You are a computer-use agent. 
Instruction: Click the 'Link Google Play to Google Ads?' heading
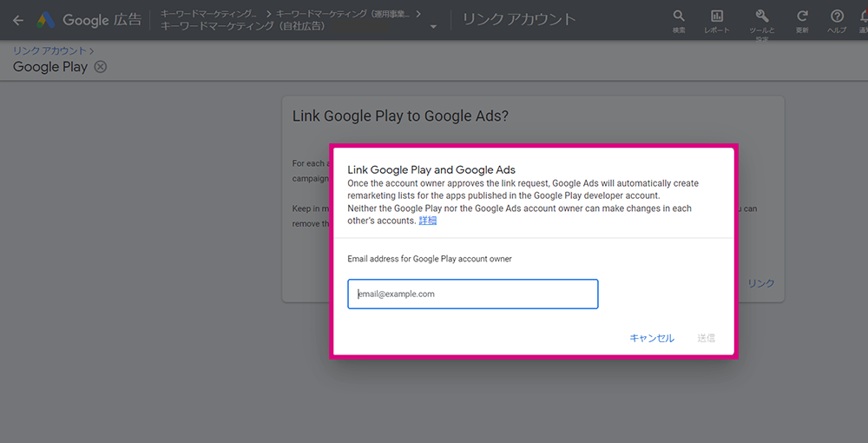[x=400, y=116]
